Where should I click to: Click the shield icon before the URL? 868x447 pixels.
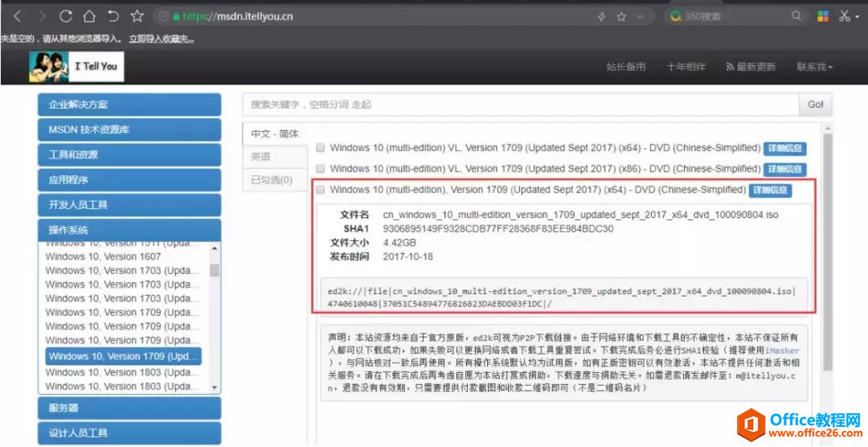163,17
